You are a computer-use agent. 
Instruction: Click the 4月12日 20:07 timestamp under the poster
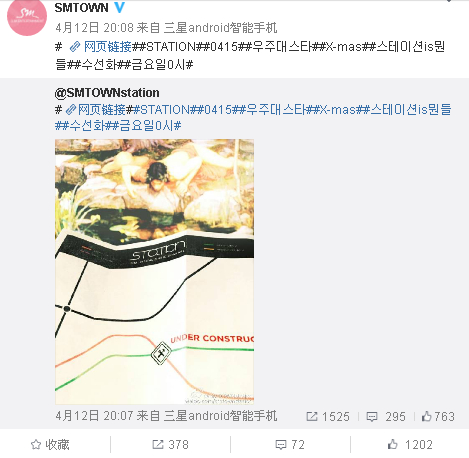(94, 416)
